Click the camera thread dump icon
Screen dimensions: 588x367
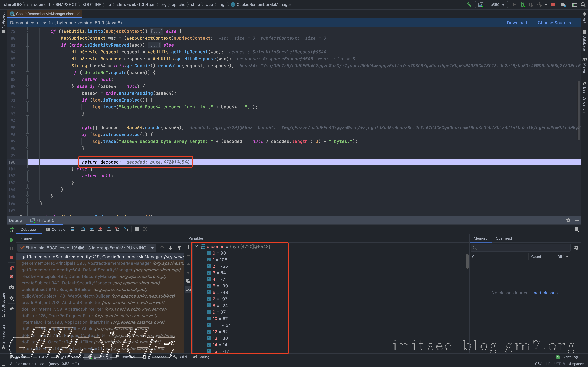coord(11,287)
